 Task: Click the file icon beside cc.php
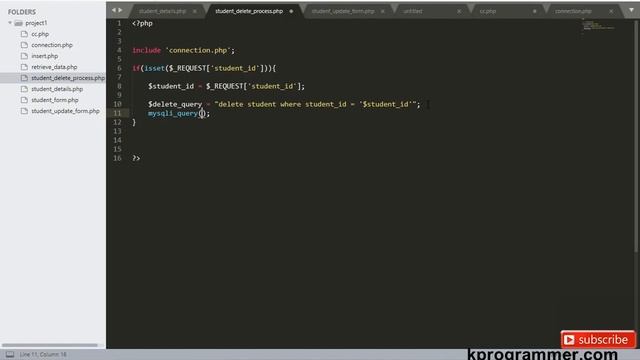coord(24,34)
